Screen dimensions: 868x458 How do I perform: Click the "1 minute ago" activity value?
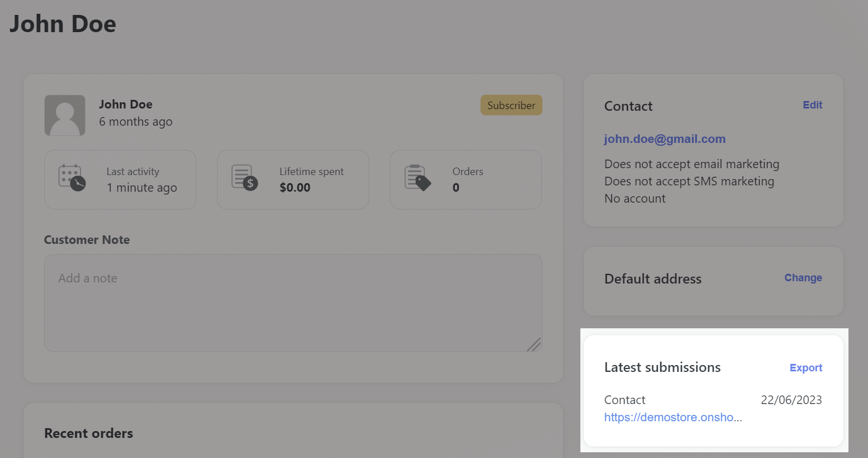pos(142,188)
